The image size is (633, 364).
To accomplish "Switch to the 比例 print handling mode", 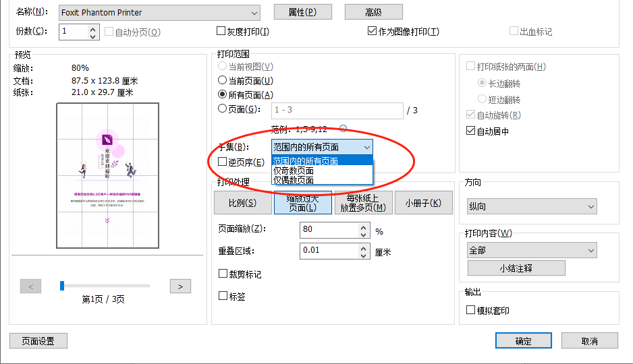I will 243,203.
